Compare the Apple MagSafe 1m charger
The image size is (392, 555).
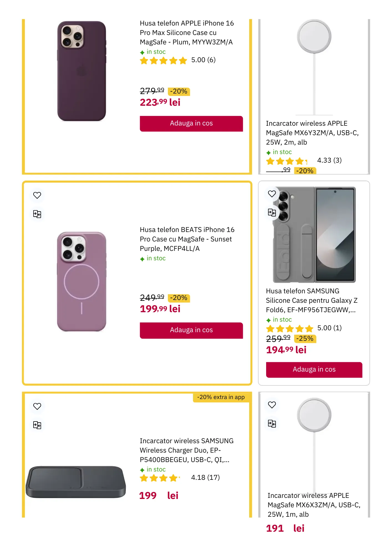pos(272,424)
